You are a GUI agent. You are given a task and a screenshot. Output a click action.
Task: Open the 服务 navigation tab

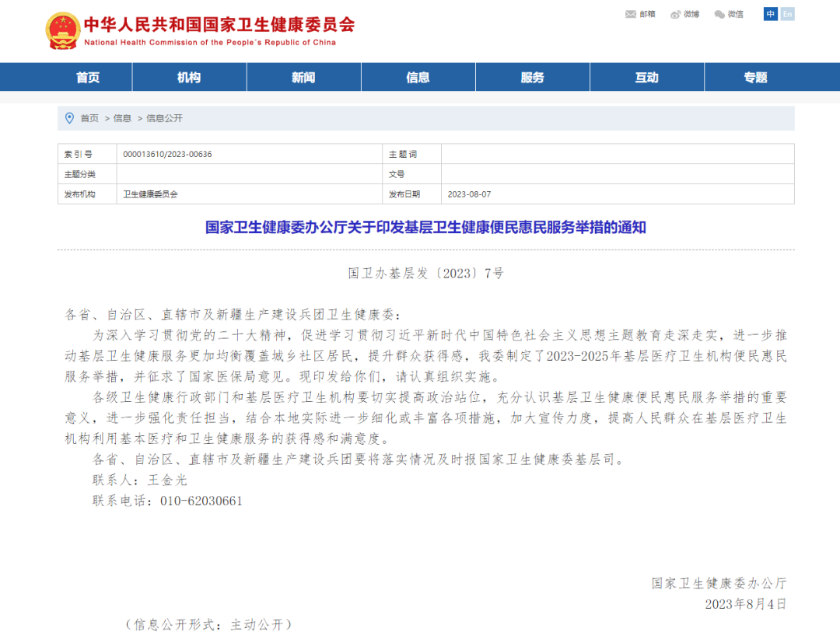(533, 77)
